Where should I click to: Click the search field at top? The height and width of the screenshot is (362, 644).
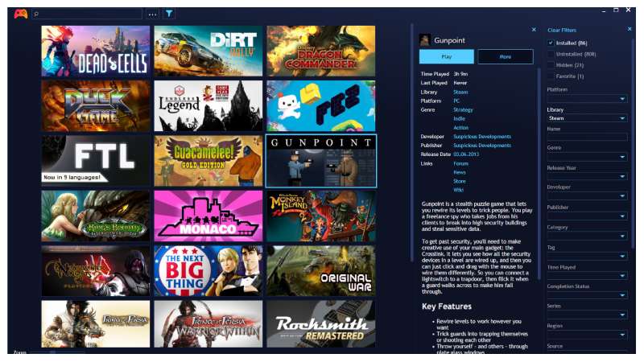(x=87, y=14)
